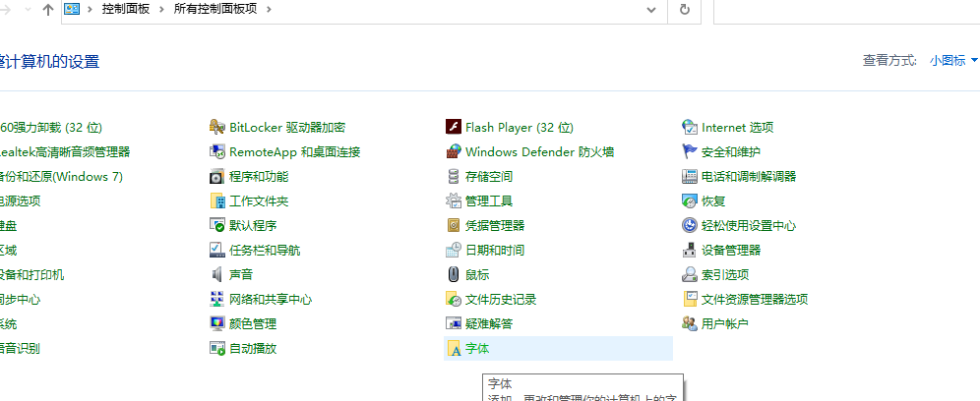Screen dimensions: 980x401
Task: Click the up arrow navigation button
Action: [48, 9]
